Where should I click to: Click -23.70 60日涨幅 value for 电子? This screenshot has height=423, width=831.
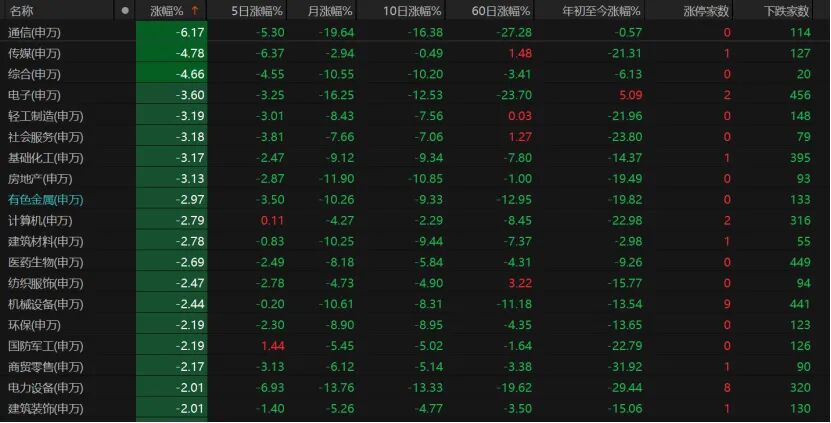[x=514, y=95]
